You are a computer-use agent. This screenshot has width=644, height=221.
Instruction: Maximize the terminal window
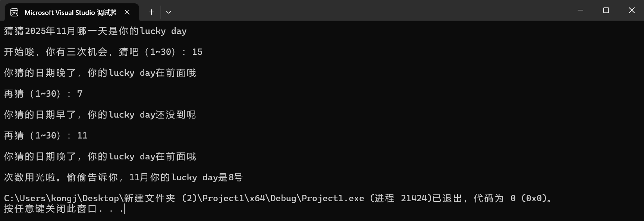tap(606, 10)
